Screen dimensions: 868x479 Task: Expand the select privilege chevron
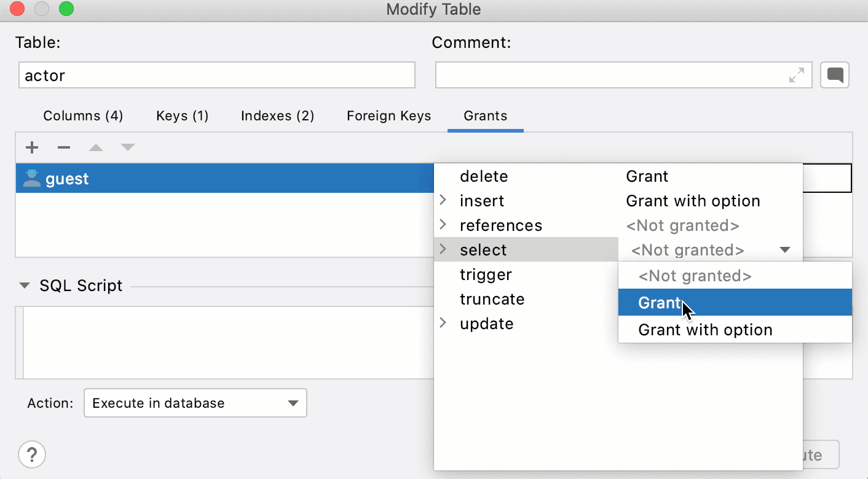(443, 249)
